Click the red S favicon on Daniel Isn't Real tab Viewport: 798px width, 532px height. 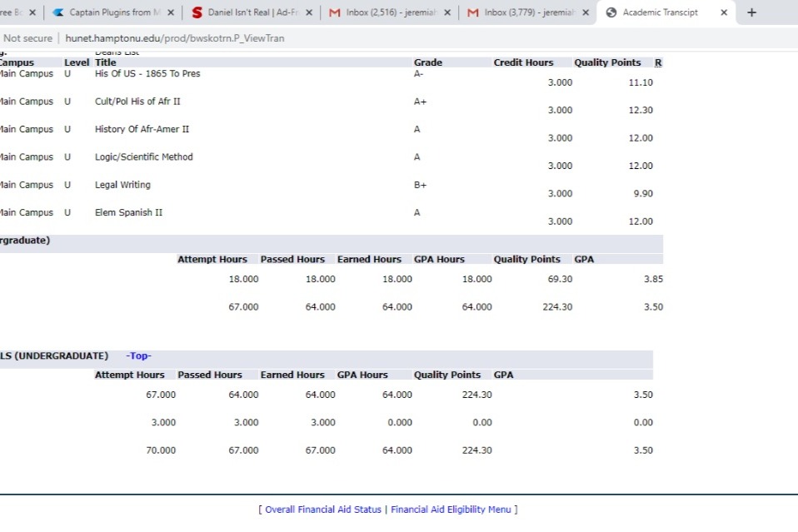tap(197, 12)
